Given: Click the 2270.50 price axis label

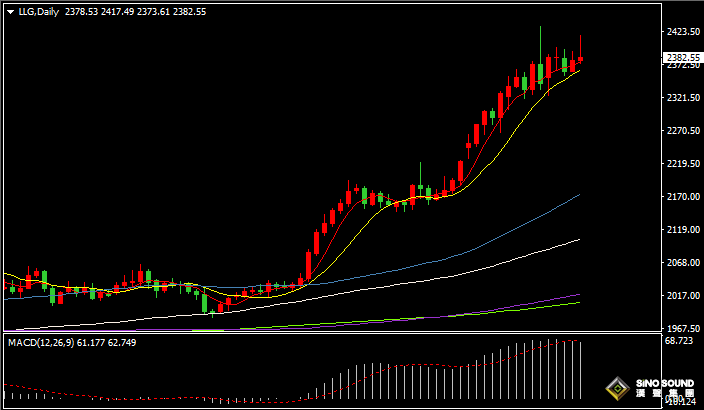Looking at the screenshot, I should coord(682,131).
